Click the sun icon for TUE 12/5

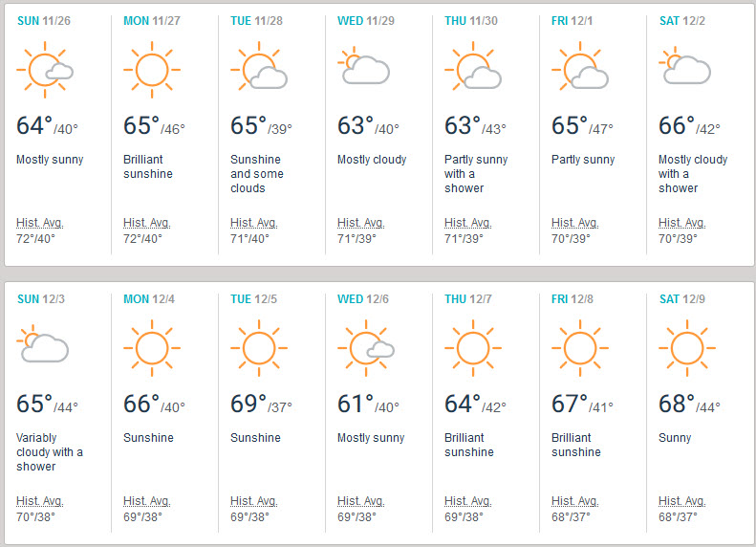(x=257, y=348)
